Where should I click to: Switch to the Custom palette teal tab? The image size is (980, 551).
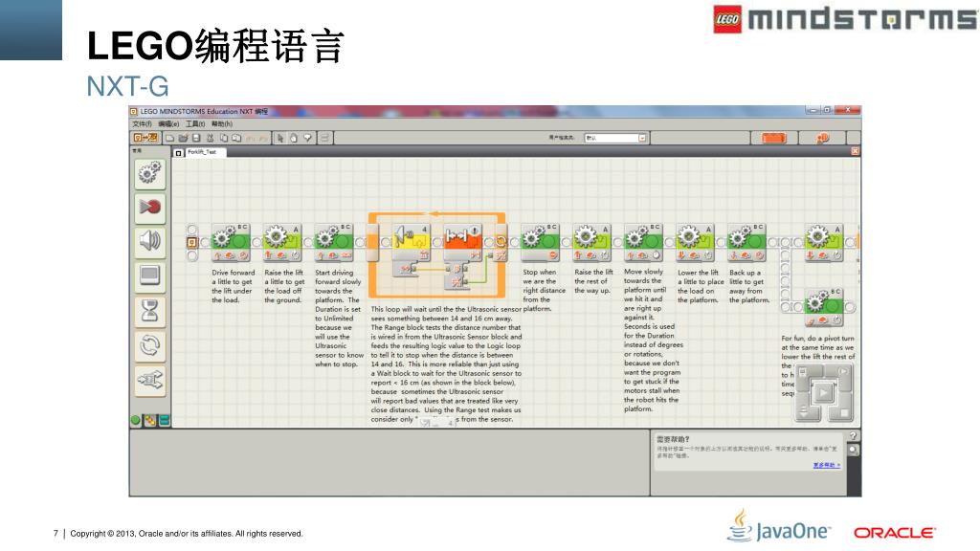pyautogui.click(x=165, y=421)
